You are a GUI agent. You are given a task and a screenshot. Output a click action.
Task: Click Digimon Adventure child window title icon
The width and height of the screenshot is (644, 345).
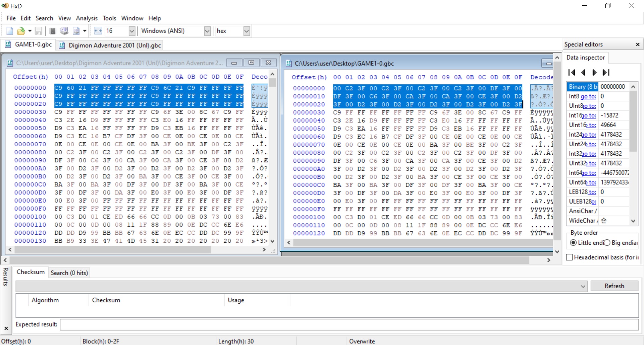(x=10, y=63)
